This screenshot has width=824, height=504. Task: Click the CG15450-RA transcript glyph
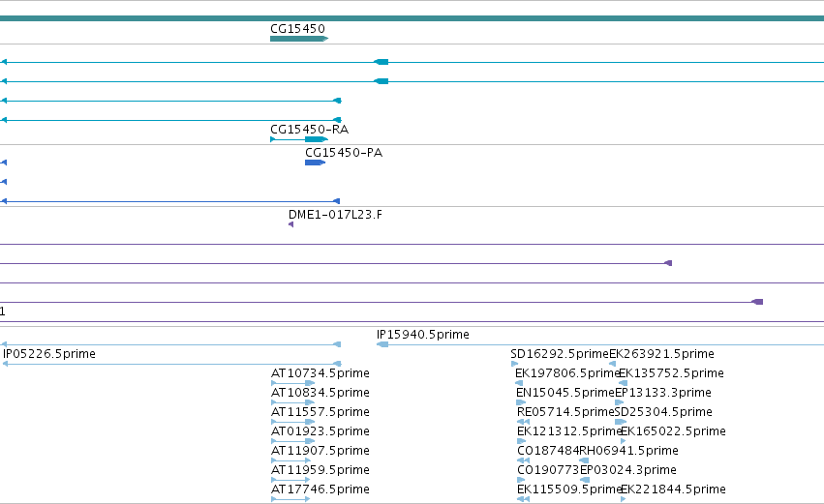click(299, 139)
